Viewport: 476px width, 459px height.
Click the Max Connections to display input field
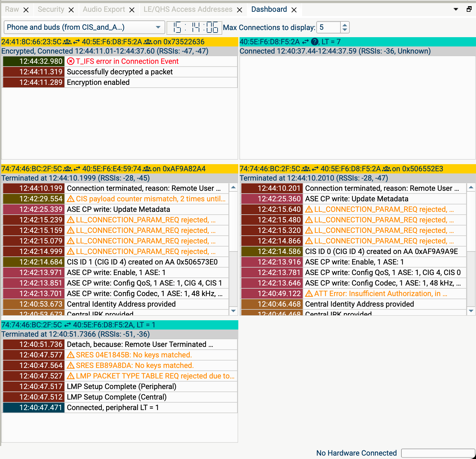pyautogui.click(x=329, y=27)
